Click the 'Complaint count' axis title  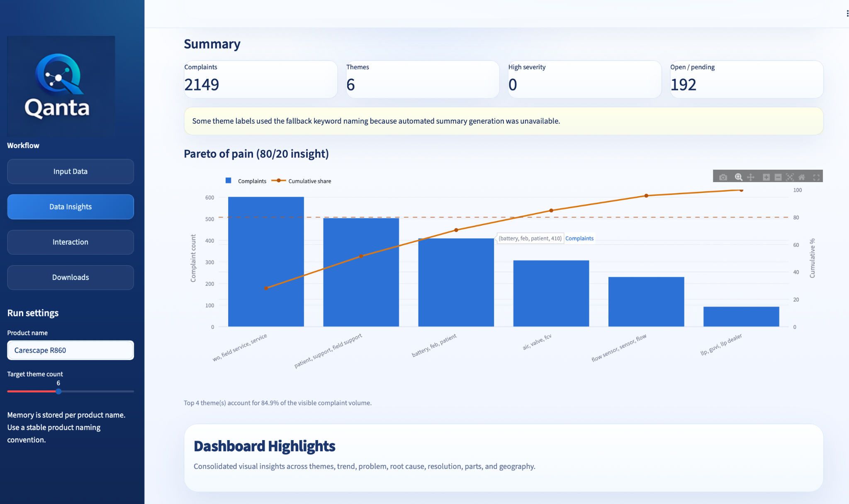click(x=193, y=258)
